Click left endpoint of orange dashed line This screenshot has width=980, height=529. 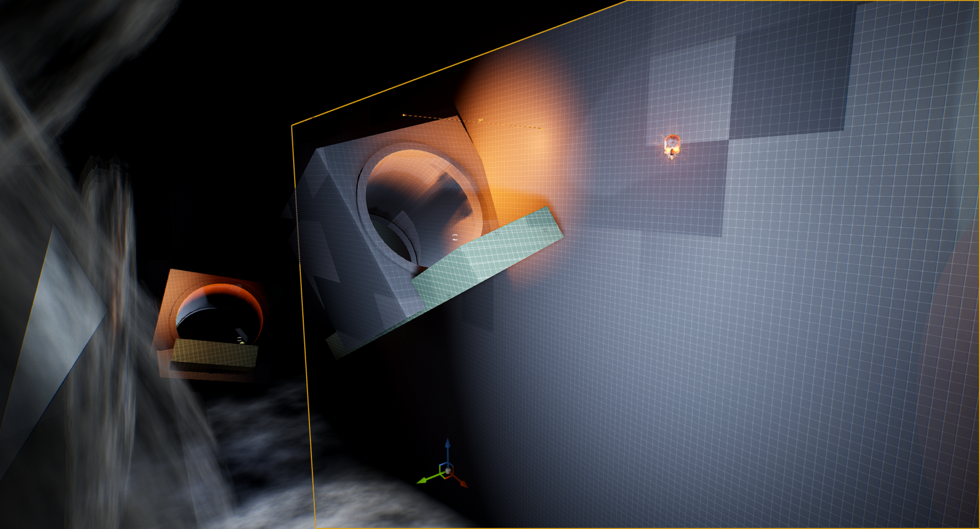[x=404, y=115]
